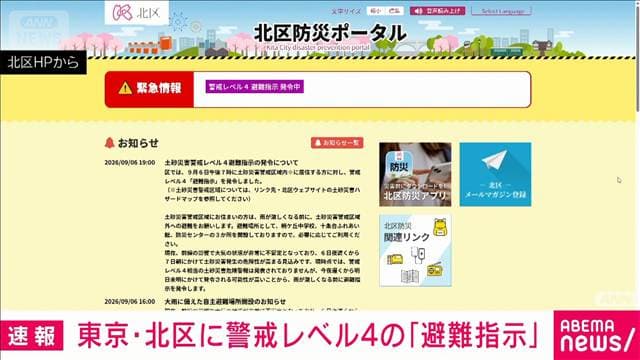The width and height of the screenshot is (640, 360).
Task: Click the 2026/09/06 19:00 date text
Action: pos(129,162)
